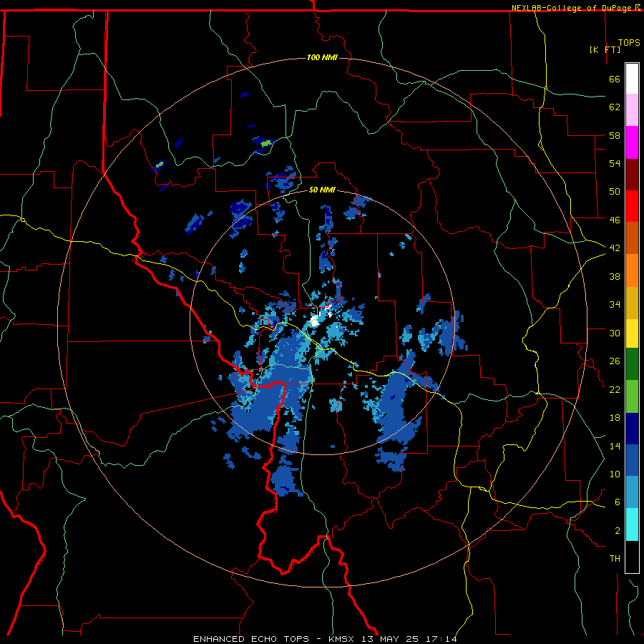Click the 18 legend value
Image resolution: width=644 pixels, height=644 pixels.
[x=615, y=418]
